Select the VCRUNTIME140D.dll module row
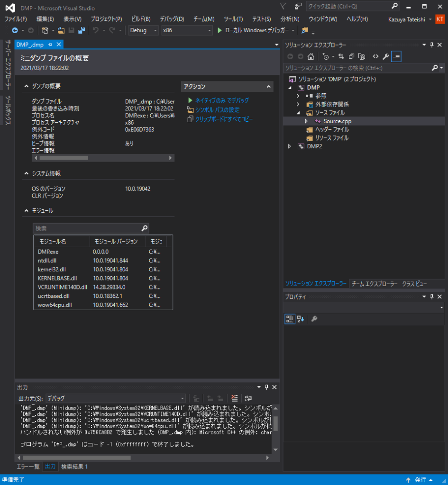Image resolution: width=448 pixels, height=485 pixels. point(103,287)
